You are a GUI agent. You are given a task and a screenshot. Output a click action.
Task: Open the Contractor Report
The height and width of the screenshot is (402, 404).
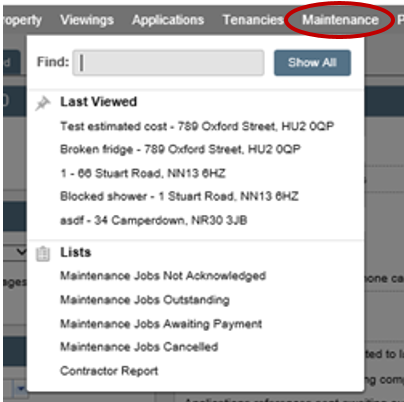109,371
